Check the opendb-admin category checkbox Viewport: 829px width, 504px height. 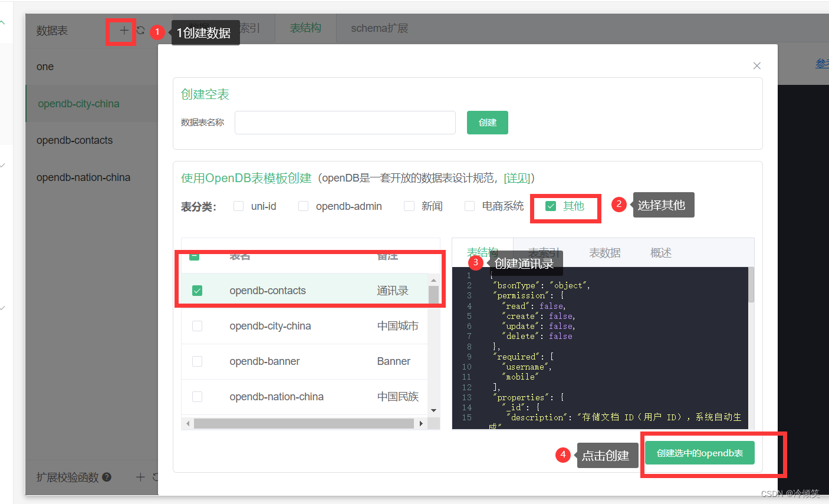pyautogui.click(x=303, y=206)
